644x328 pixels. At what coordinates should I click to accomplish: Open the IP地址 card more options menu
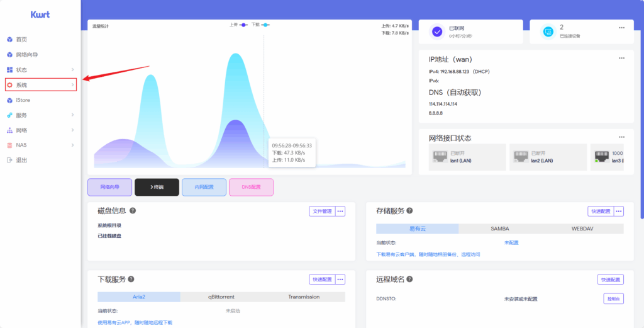click(621, 59)
